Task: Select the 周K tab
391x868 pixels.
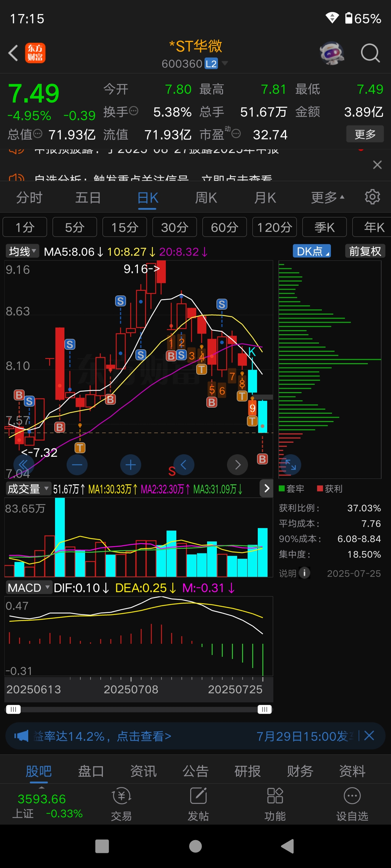Action: [206, 198]
